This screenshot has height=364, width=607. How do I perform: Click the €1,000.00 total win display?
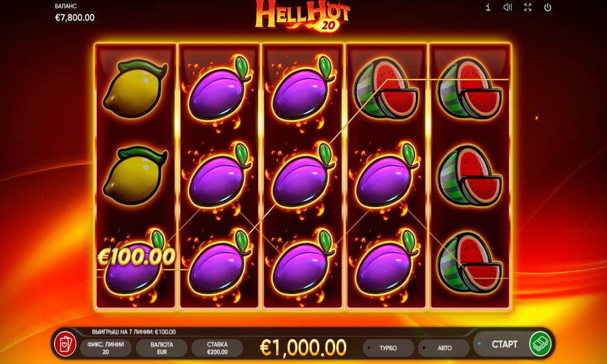(303, 347)
